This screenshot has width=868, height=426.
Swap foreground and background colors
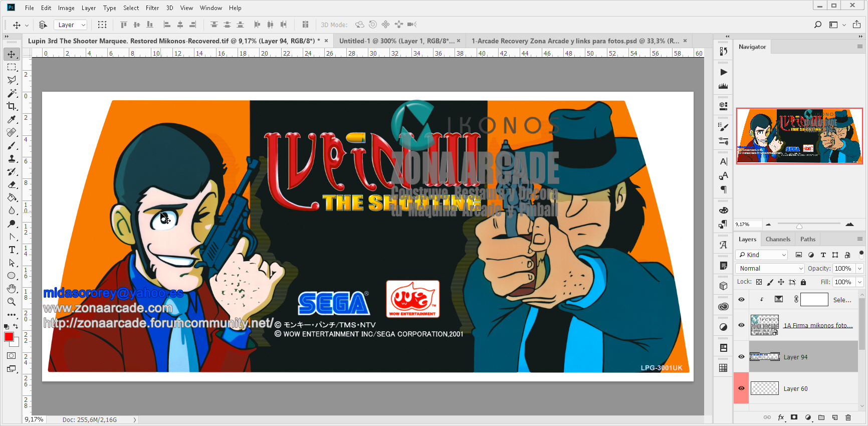pos(16,326)
